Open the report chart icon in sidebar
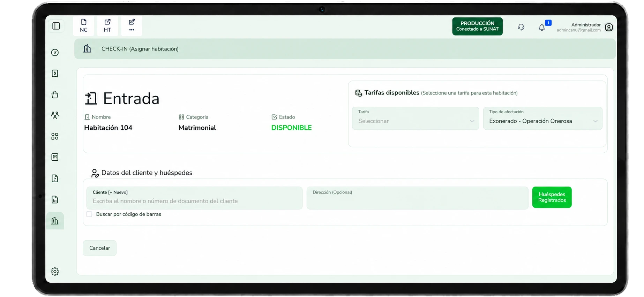Screen dimensions: 644x297 pos(55,199)
